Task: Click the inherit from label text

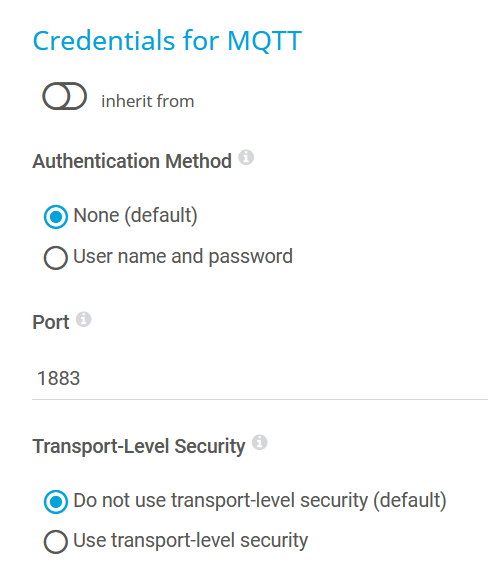Action: pyautogui.click(x=148, y=101)
